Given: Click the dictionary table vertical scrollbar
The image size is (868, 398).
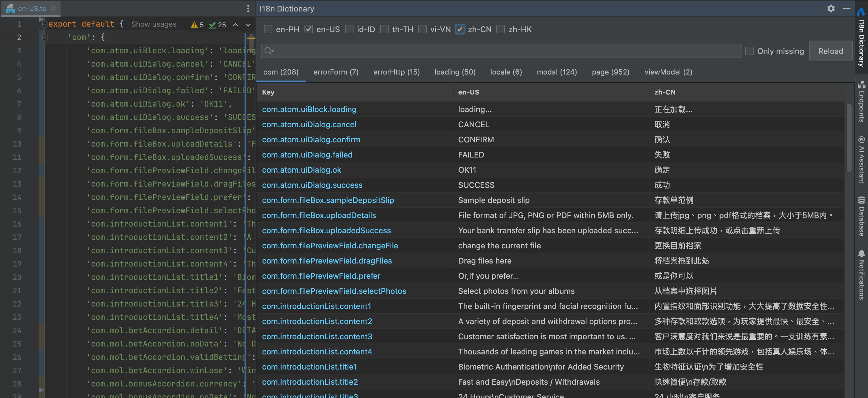Looking at the screenshot, I should point(849,138).
